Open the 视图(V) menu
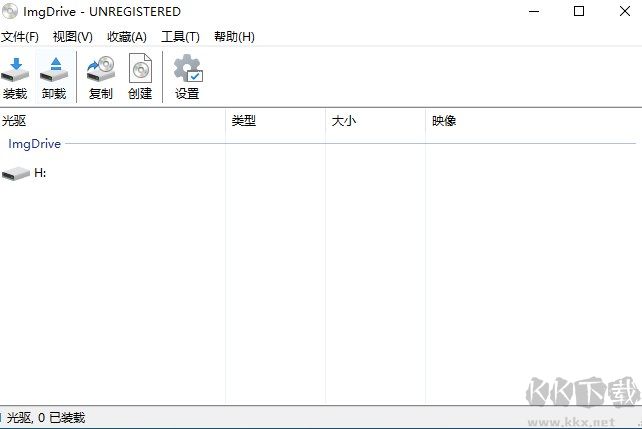642x429 pixels. point(73,37)
